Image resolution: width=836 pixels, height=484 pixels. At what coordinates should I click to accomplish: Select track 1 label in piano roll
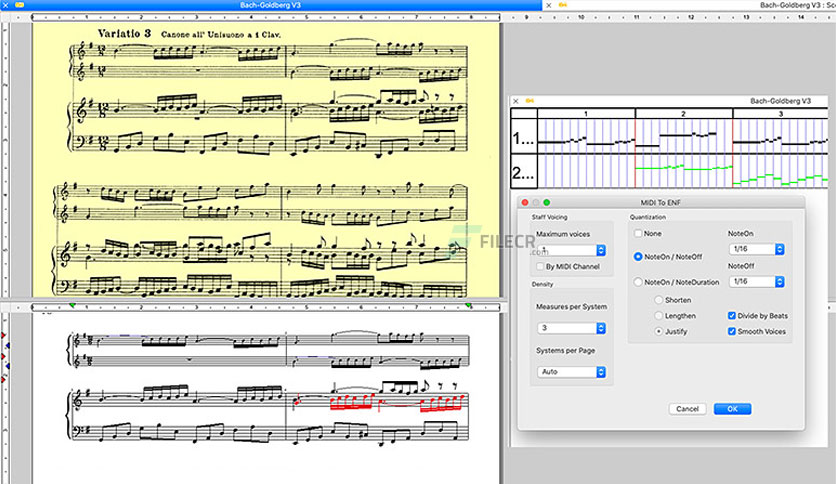tap(524, 139)
